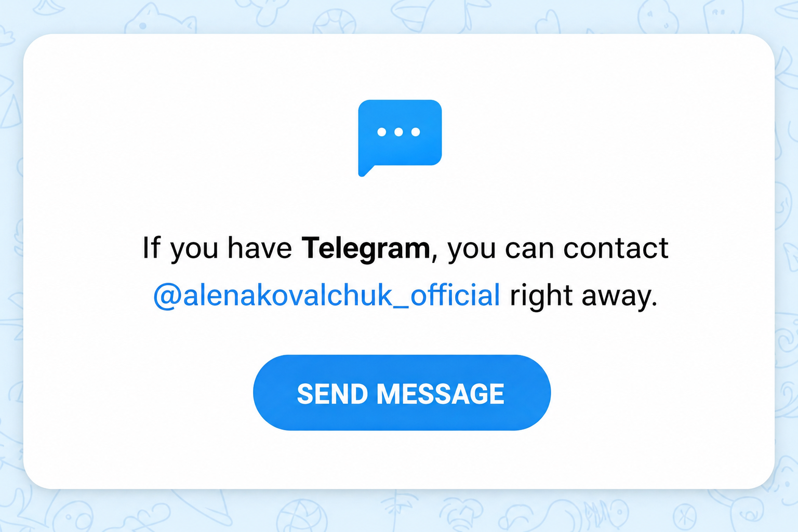Click the text 'you can contact'
Viewport: 798px width, 532px height.
click(x=558, y=248)
